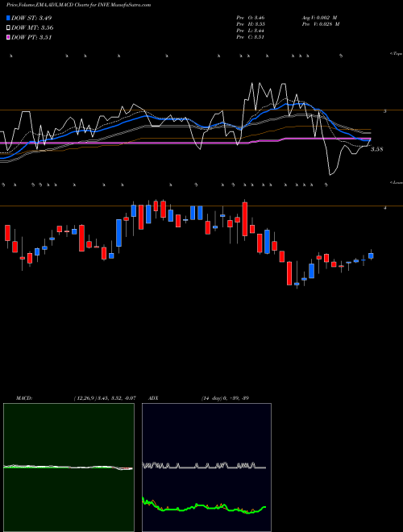Click the 'MACD:' panel heading
The width and height of the screenshot is (403, 532).
[x=24, y=398]
